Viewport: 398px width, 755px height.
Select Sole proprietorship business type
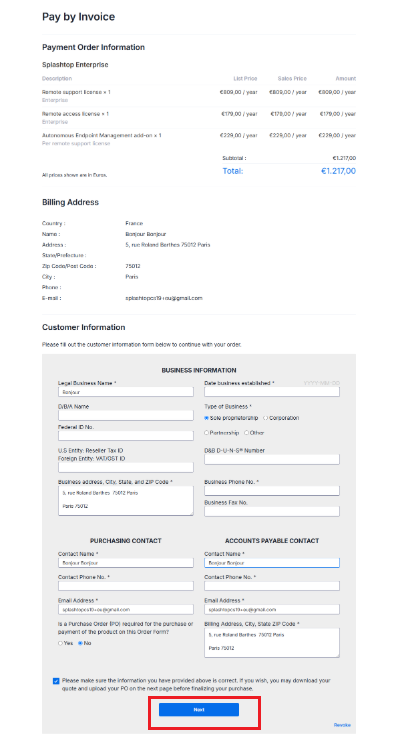click(206, 417)
